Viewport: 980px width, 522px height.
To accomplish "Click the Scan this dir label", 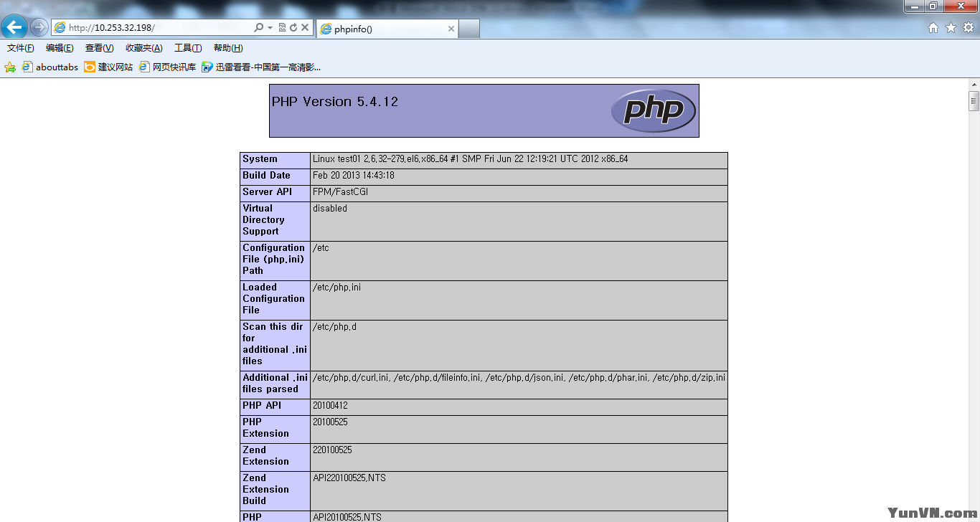I will (x=275, y=344).
